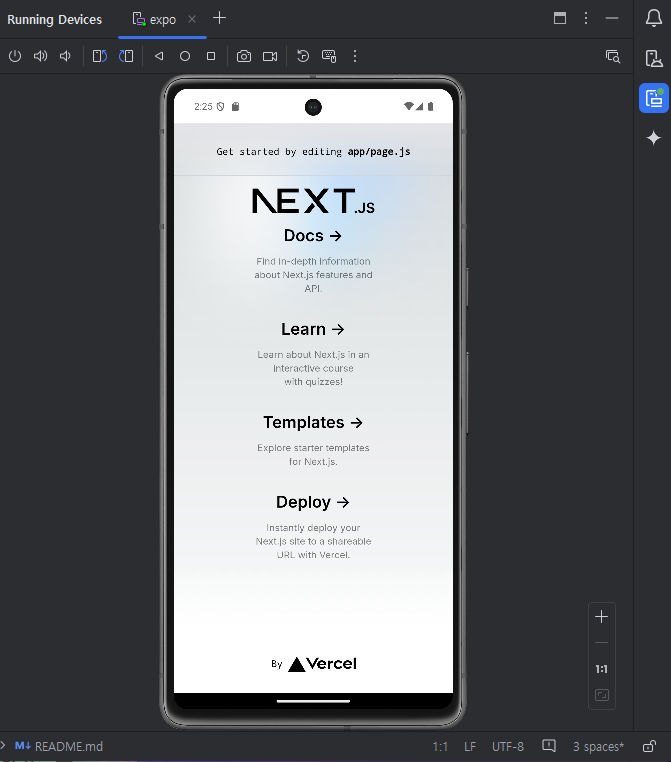Rotate the device right
The width and height of the screenshot is (671, 762).
click(x=126, y=56)
